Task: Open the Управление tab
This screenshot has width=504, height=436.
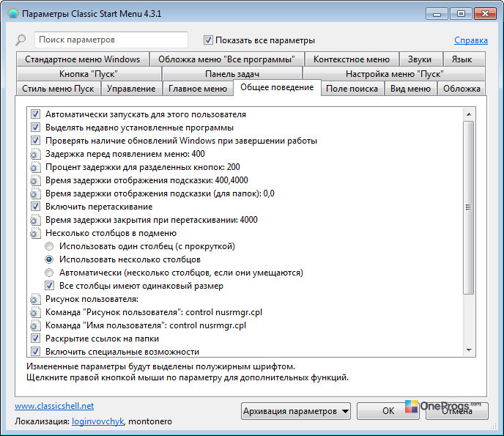Action: (131, 89)
